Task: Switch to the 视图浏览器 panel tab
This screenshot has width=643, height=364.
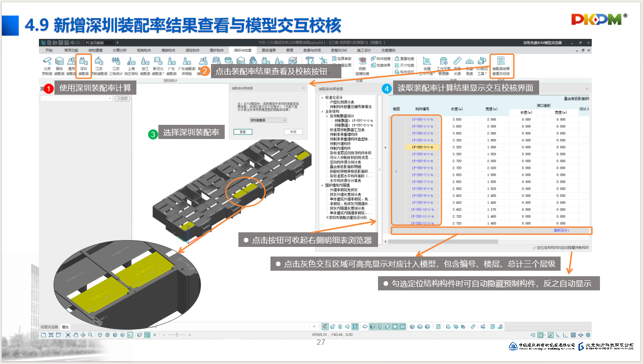Action: click(49, 327)
